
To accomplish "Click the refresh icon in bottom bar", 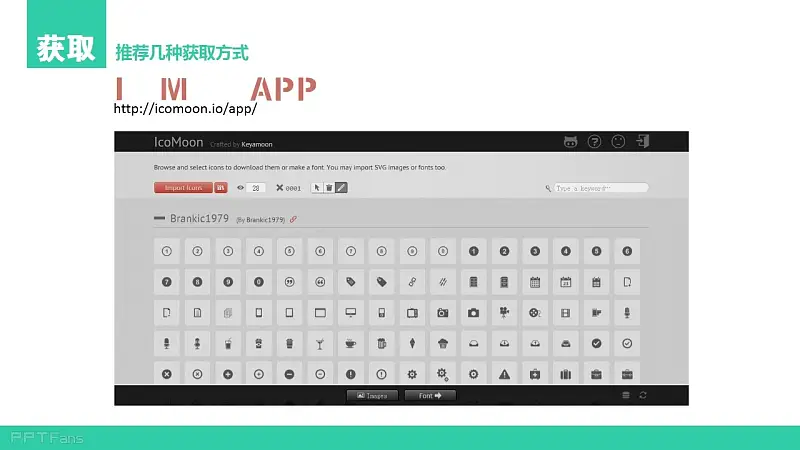I will click(643, 395).
